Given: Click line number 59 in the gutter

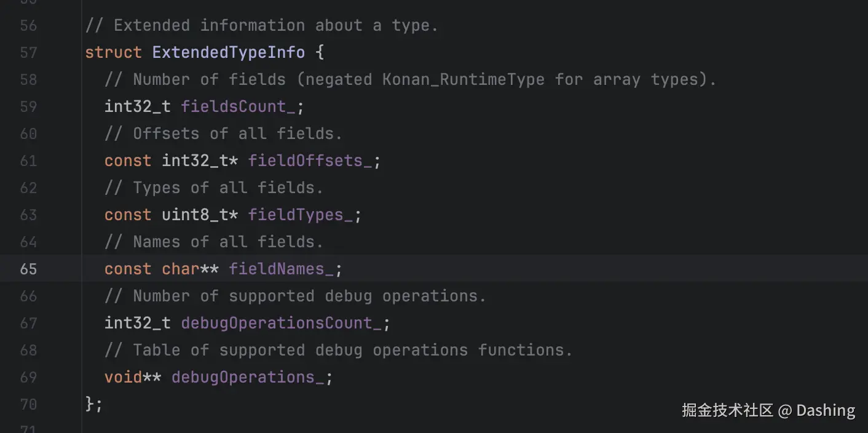Looking at the screenshot, I should [x=28, y=107].
